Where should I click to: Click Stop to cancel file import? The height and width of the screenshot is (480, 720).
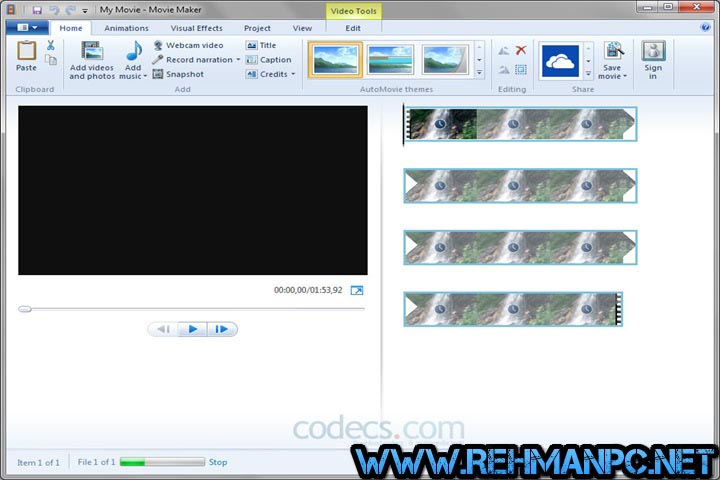coord(218,462)
